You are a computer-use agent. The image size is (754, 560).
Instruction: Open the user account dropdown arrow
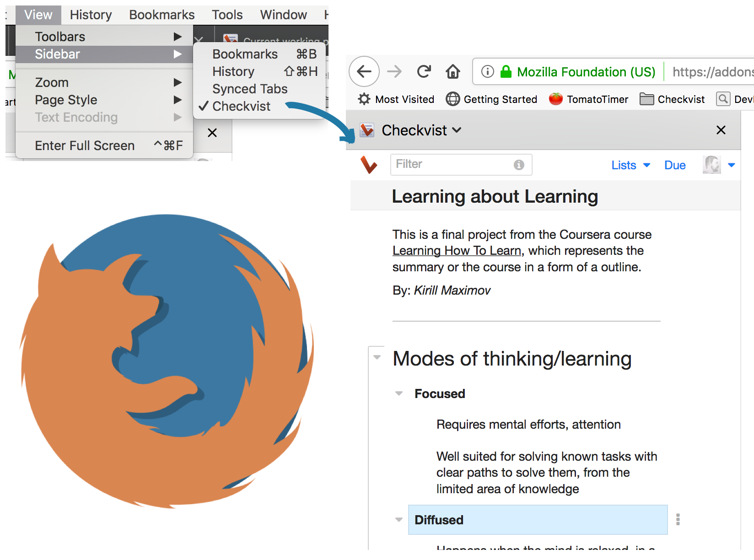(732, 165)
